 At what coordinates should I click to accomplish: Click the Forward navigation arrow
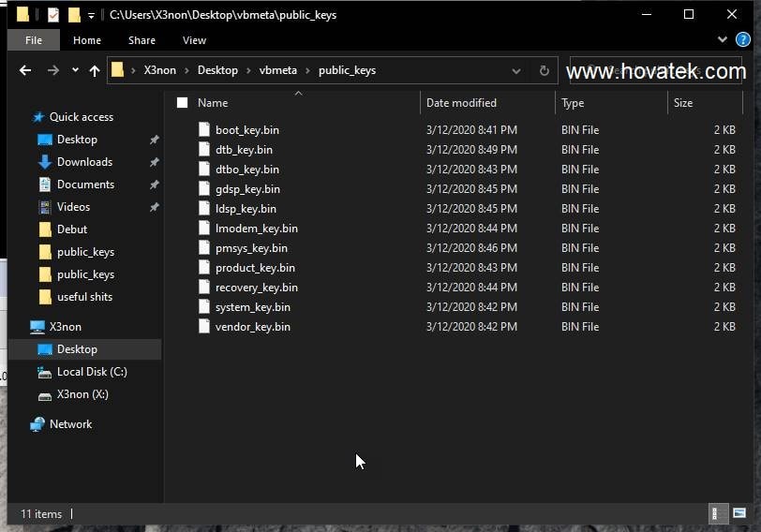[x=52, y=71]
